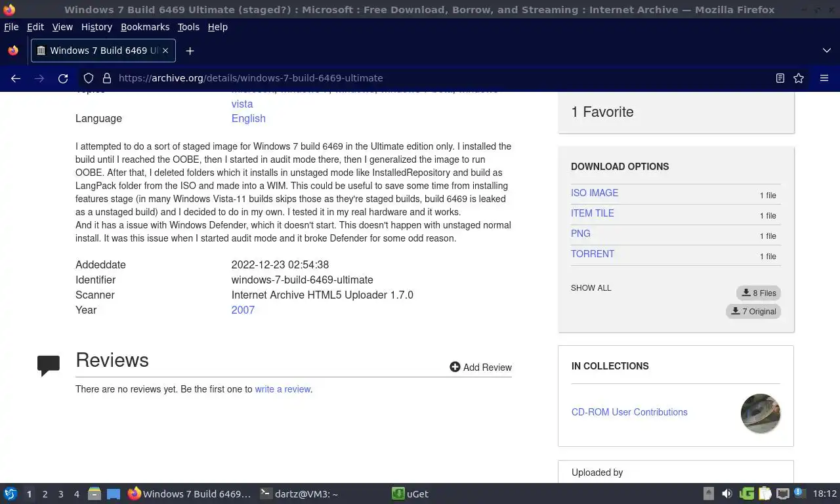The width and height of the screenshot is (840, 504).
Task: Click the 18:12 taskbar clock
Action: pyautogui.click(x=825, y=494)
